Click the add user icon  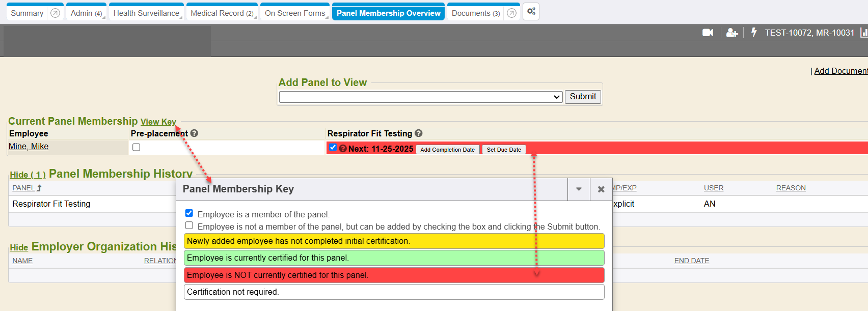pos(732,33)
